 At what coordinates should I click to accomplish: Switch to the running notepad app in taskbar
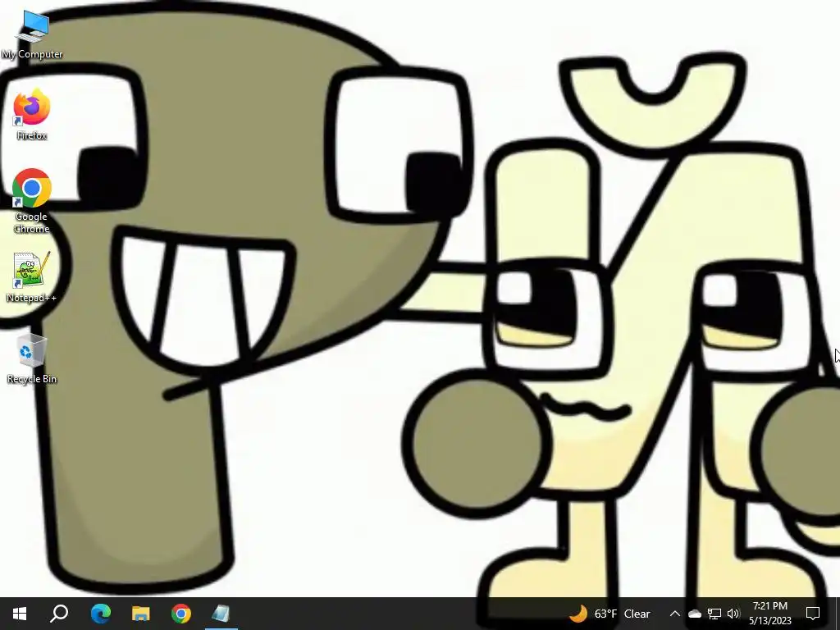point(221,614)
